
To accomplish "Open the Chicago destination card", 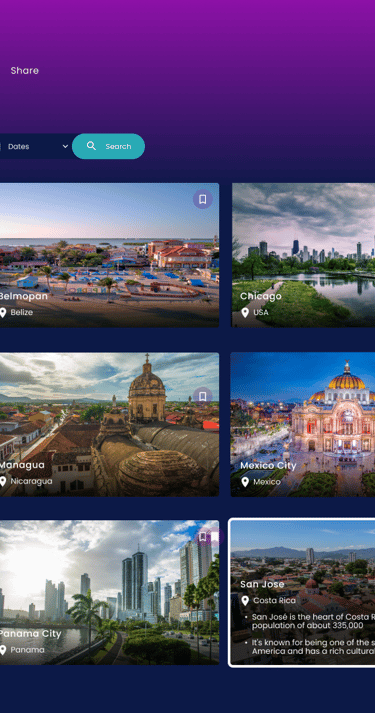I will 303,255.
